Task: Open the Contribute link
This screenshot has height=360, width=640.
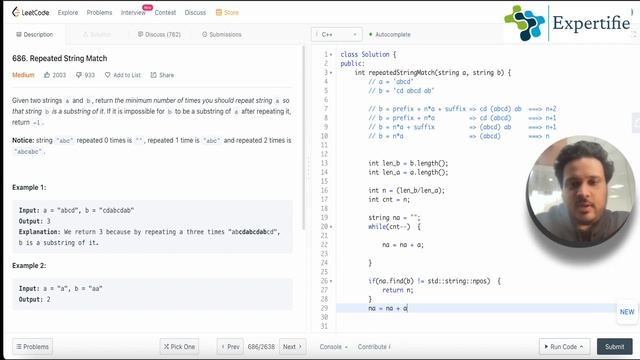Action: point(374,347)
